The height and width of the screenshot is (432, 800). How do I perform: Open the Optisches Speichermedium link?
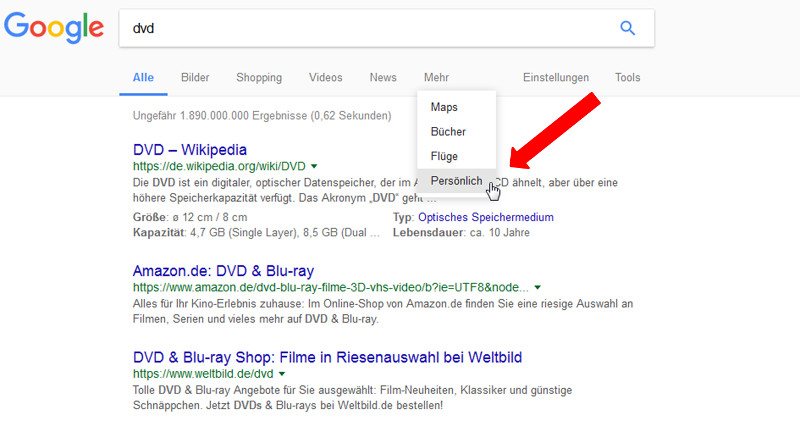click(486, 217)
